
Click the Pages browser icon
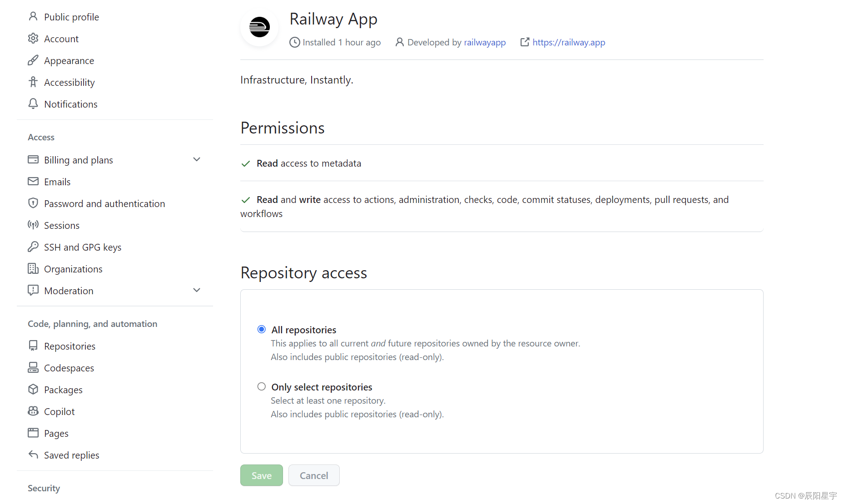pos(33,433)
